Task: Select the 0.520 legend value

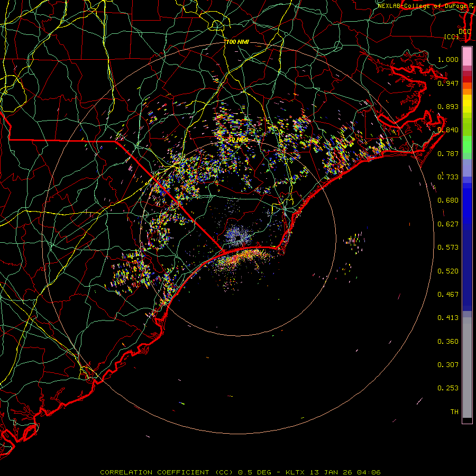Action: 448,271
